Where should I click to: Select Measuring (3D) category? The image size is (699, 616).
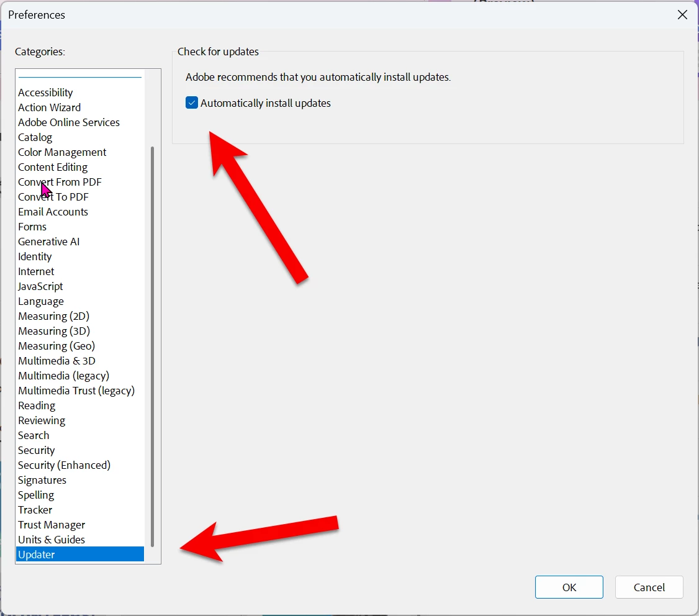tap(54, 331)
